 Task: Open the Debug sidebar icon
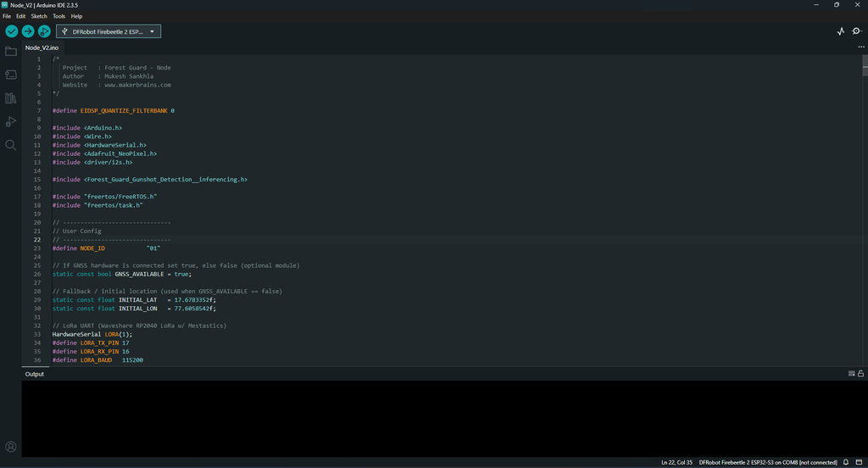tap(10, 122)
